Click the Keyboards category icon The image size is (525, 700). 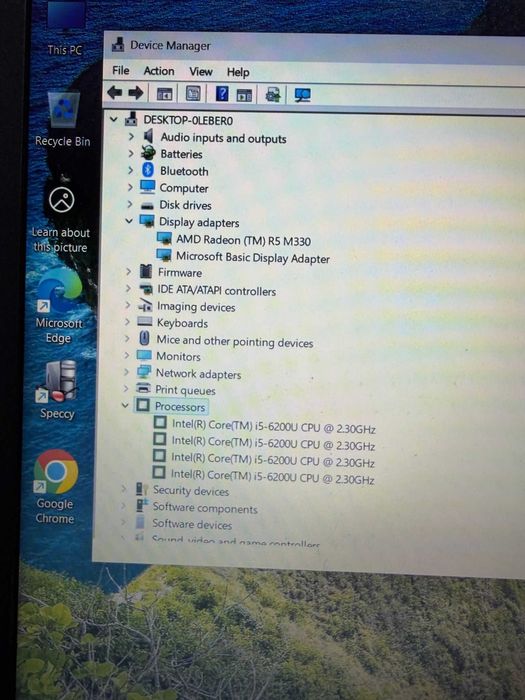145,321
